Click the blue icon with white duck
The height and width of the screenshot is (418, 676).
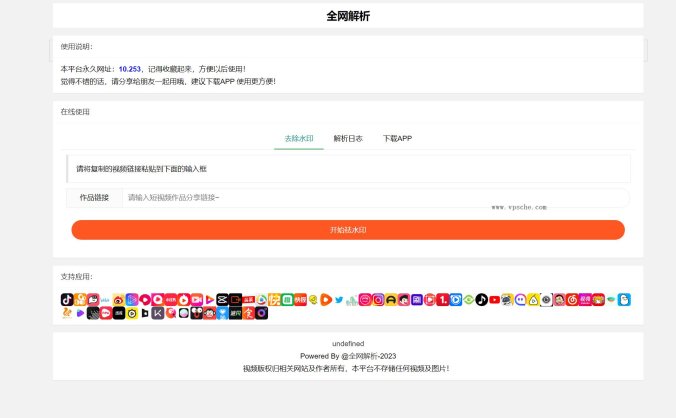tap(624, 299)
